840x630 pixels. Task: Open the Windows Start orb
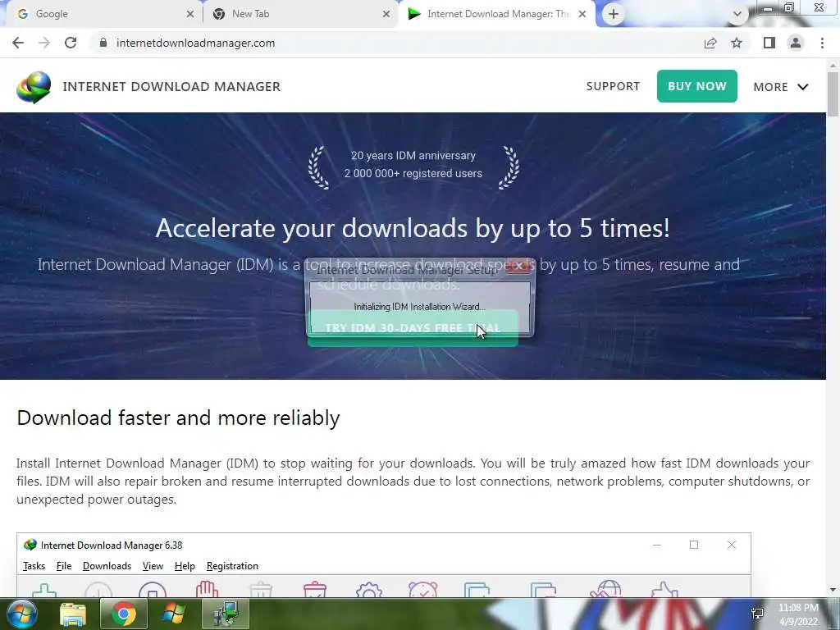[x=21, y=614]
